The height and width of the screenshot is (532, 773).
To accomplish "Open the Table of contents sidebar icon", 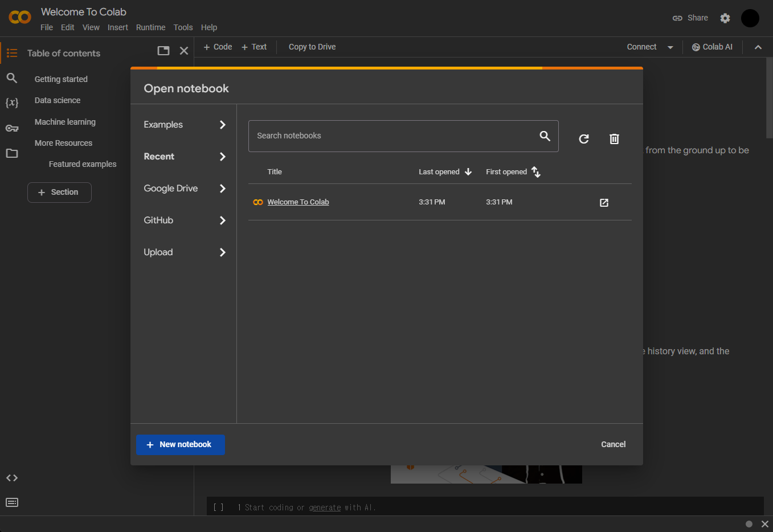I will [12, 53].
